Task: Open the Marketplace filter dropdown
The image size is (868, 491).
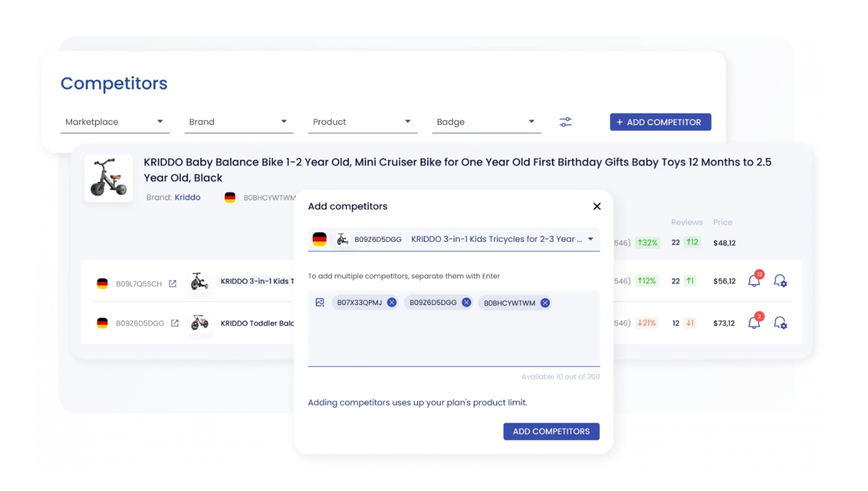Action: click(x=114, y=122)
